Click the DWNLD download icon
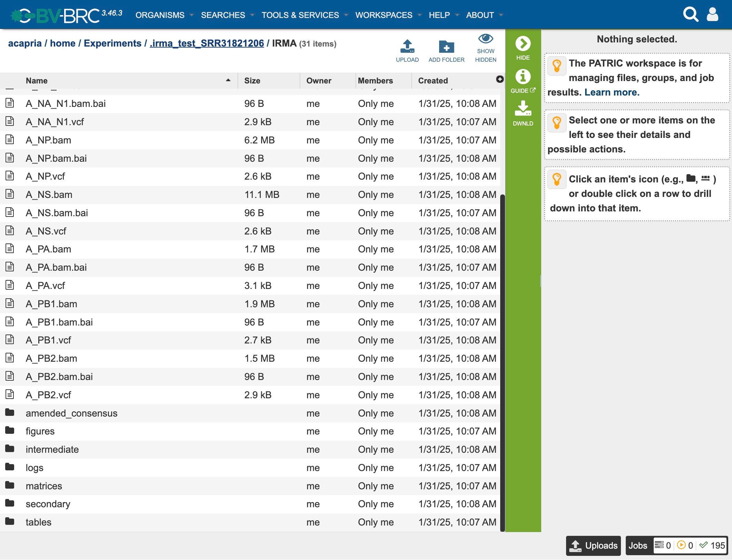732x560 pixels. point(523,109)
